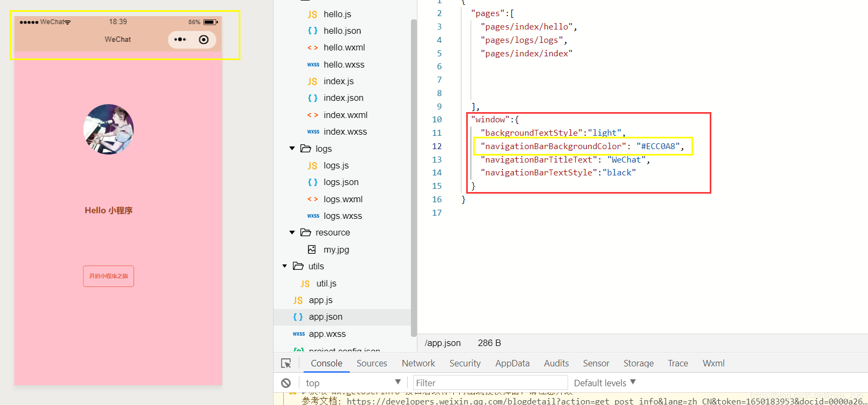Click line number 12 in the gutter
868x405 pixels.
(x=437, y=146)
